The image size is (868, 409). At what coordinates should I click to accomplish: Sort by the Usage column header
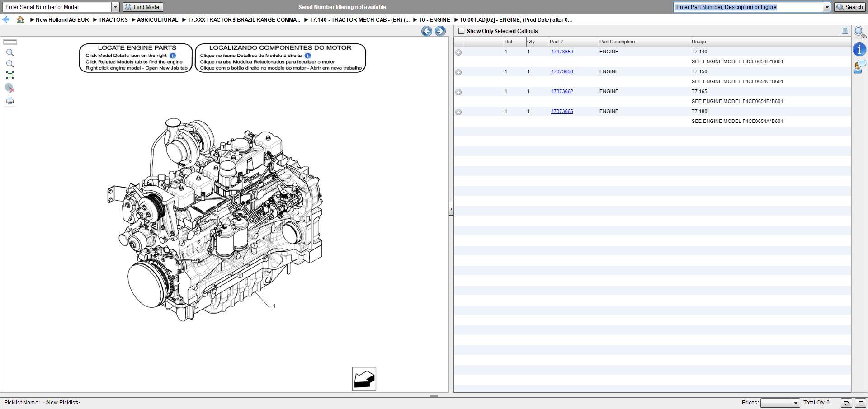pyautogui.click(x=771, y=42)
